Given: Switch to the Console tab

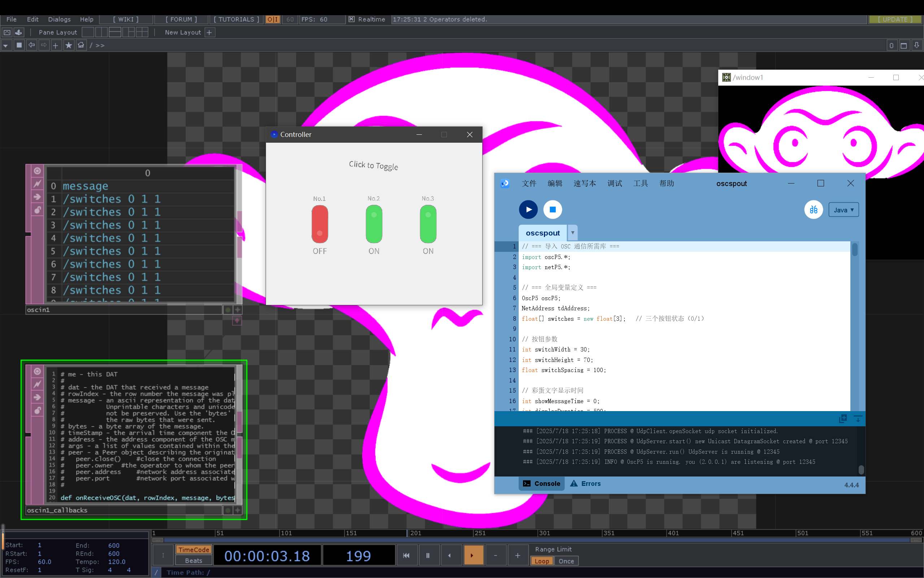Looking at the screenshot, I should (x=541, y=484).
